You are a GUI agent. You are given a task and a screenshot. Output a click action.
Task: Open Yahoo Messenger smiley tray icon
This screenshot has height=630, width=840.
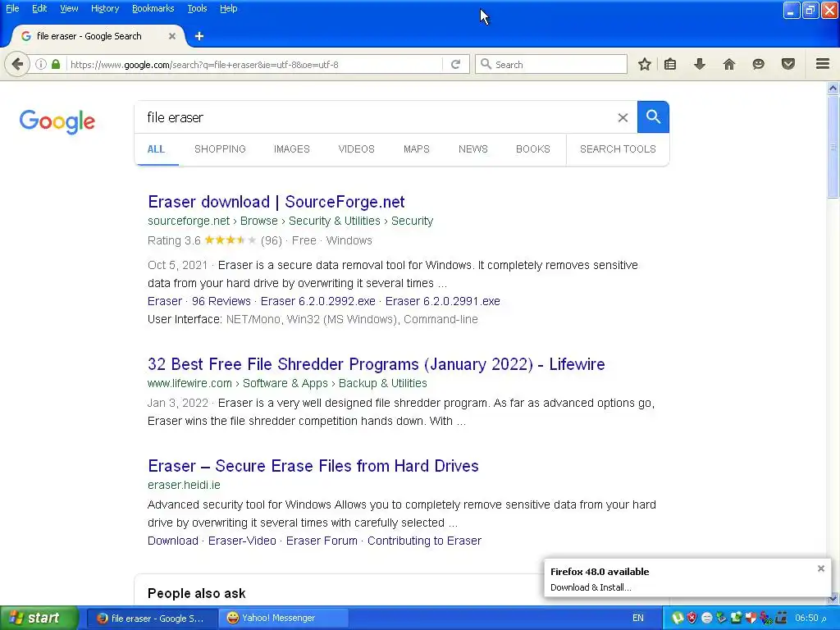point(706,619)
